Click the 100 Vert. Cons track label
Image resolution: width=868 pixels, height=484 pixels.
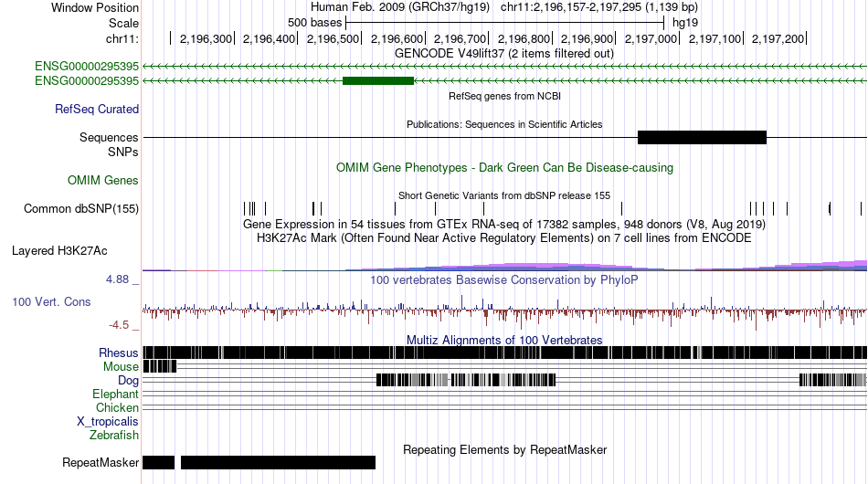51,301
